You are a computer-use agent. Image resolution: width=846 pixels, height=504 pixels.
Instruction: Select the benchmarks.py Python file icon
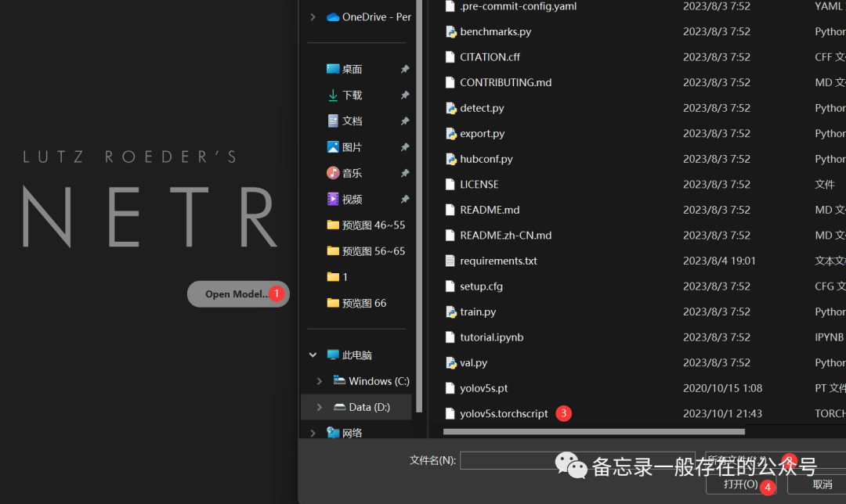tap(450, 32)
